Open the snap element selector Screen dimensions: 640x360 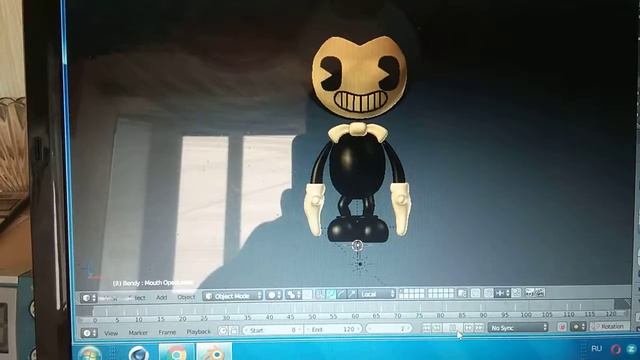[502, 293]
